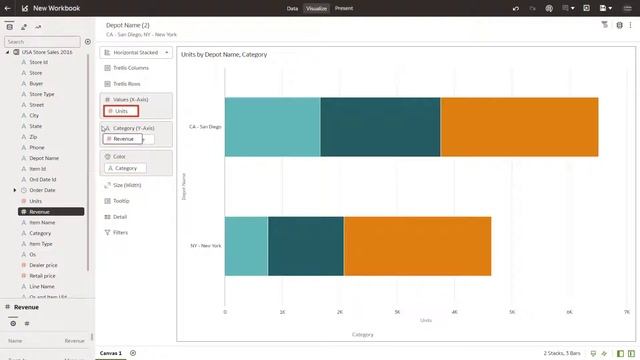Select the highlighted Revenue measure in the tree

click(51, 211)
